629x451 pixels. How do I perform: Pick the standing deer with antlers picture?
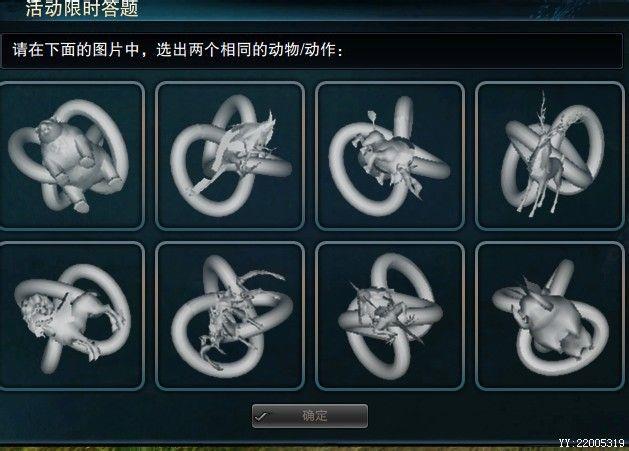point(549,156)
